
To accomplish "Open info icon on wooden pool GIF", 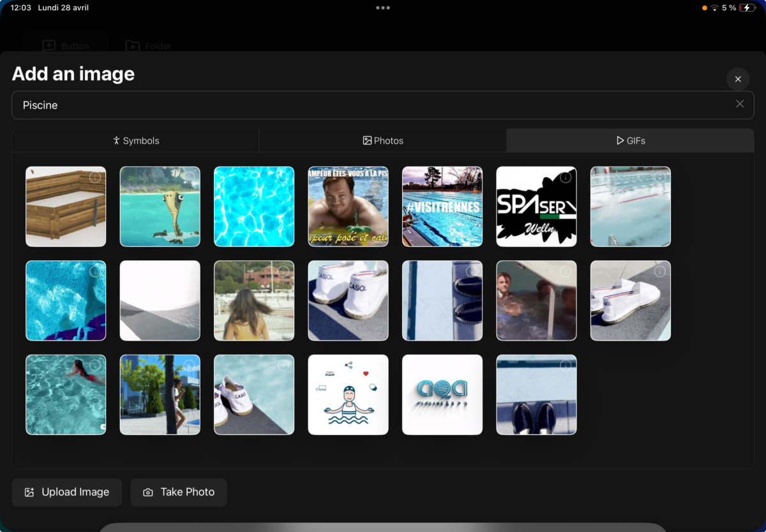I will (x=95, y=177).
